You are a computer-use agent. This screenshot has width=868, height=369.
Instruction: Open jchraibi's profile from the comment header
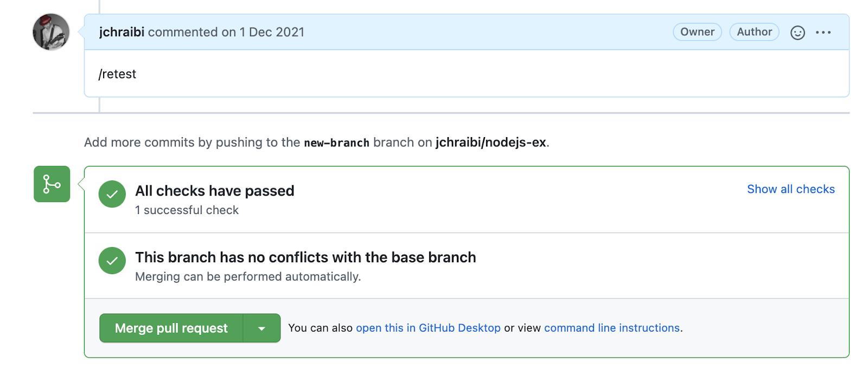[122, 32]
